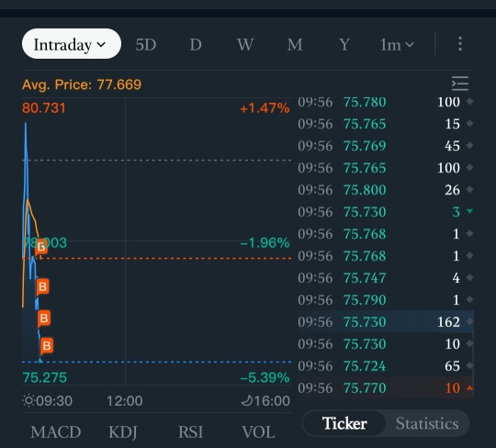496x448 pixels.
Task: Click the topmost B buy marker on chart
Action: pyautogui.click(x=41, y=247)
